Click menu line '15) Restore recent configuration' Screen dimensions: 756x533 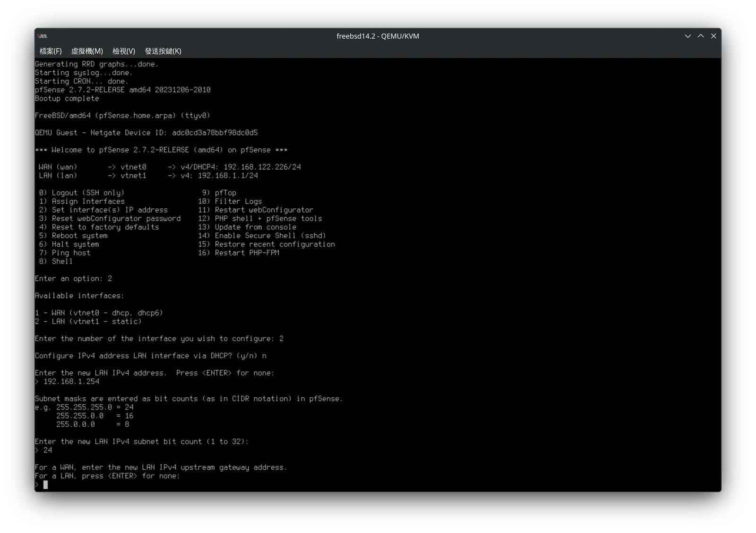pyautogui.click(x=266, y=244)
